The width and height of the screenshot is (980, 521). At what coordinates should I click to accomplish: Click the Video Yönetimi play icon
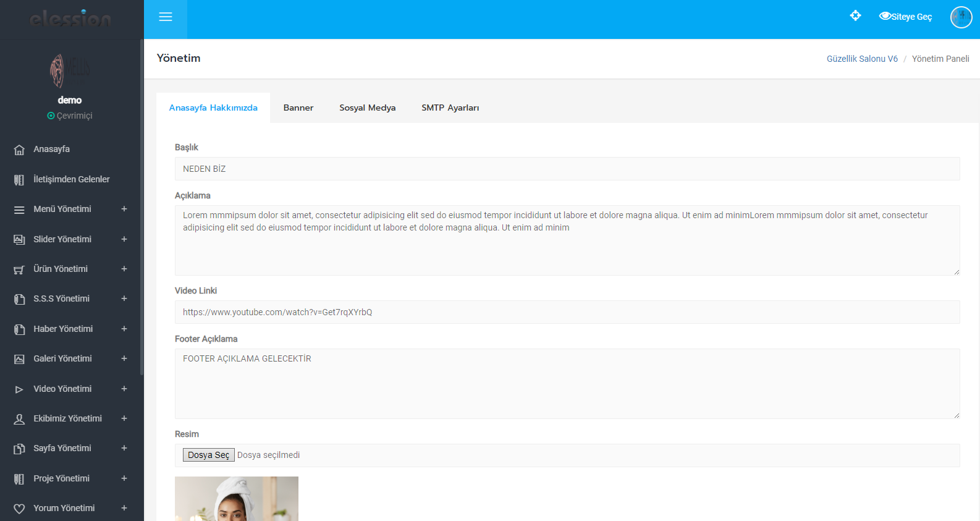tap(19, 389)
